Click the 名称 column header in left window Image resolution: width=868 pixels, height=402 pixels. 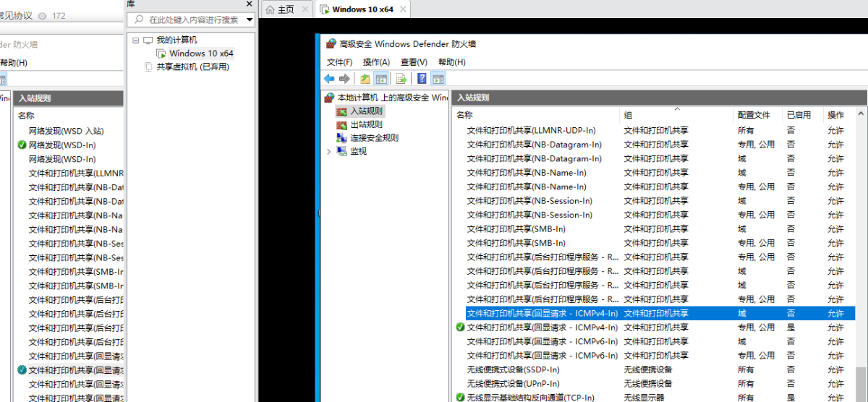[69, 116]
